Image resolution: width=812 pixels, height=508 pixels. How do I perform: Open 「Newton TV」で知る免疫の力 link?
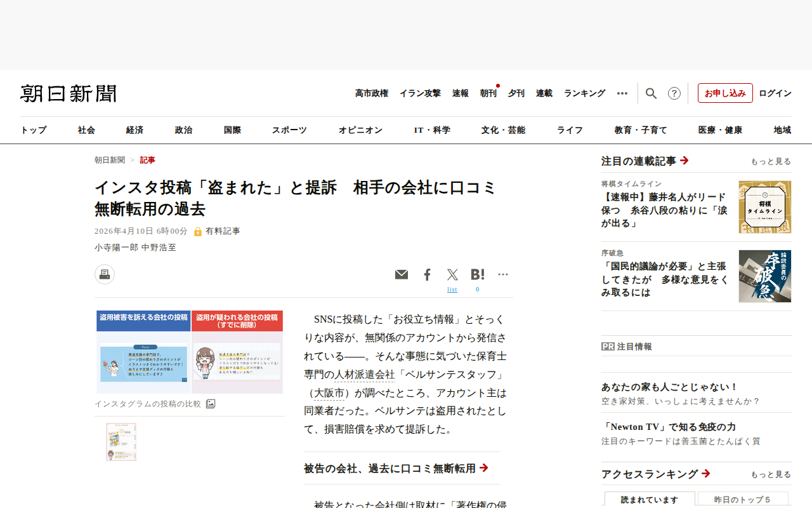(669, 427)
